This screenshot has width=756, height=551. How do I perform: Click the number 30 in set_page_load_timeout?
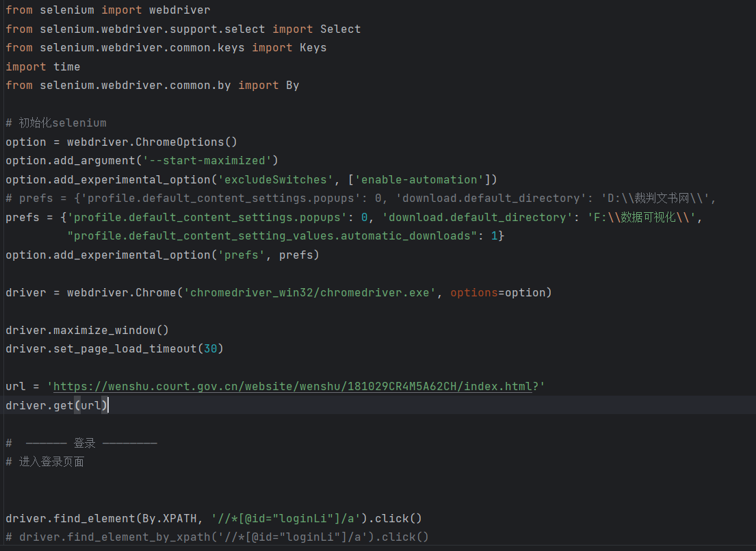click(x=211, y=348)
